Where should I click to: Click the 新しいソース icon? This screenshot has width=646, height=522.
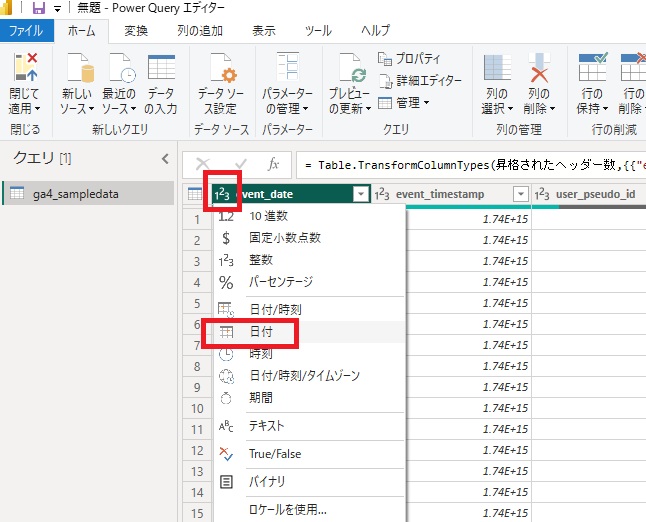pyautogui.click(x=80, y=67)
